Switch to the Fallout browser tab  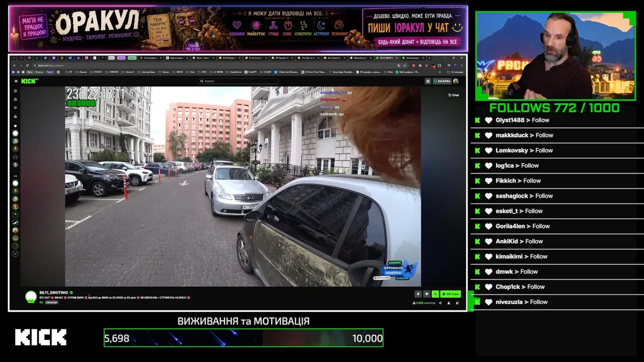click(177, 58)
